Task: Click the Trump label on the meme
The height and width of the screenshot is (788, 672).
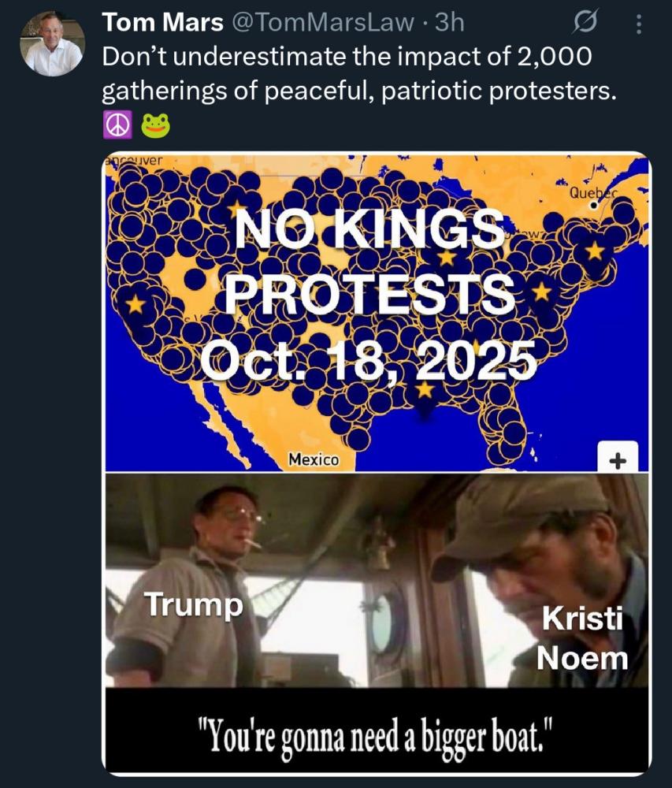Action: 194,604
